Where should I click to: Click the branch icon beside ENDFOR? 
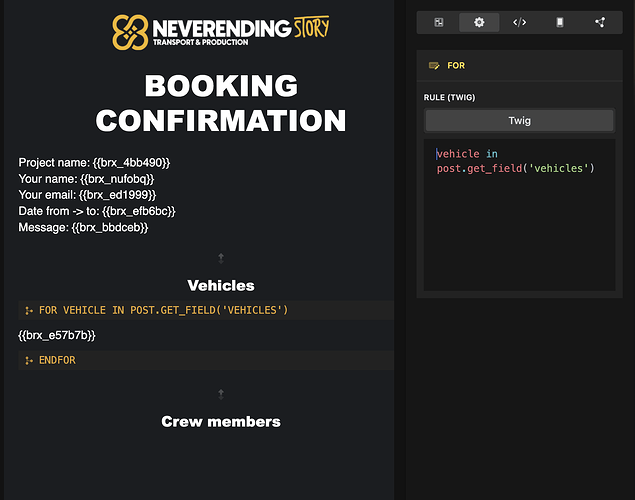[29, 360]
